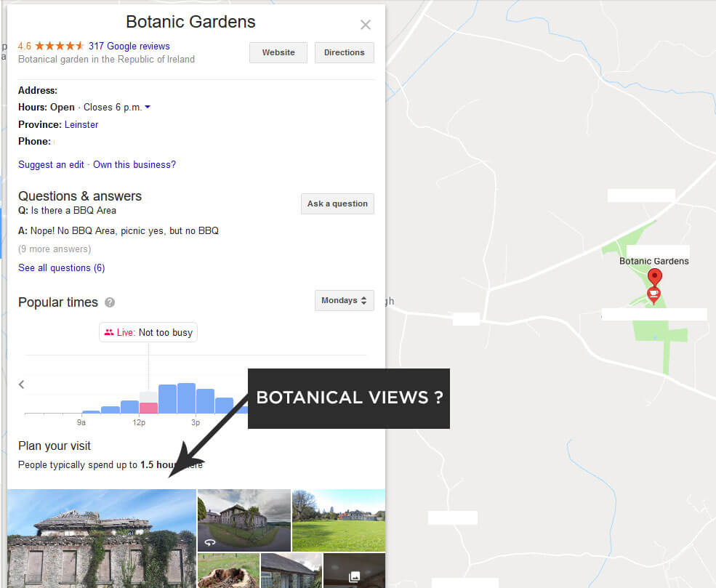Click Own this business? link

[134, 165]
